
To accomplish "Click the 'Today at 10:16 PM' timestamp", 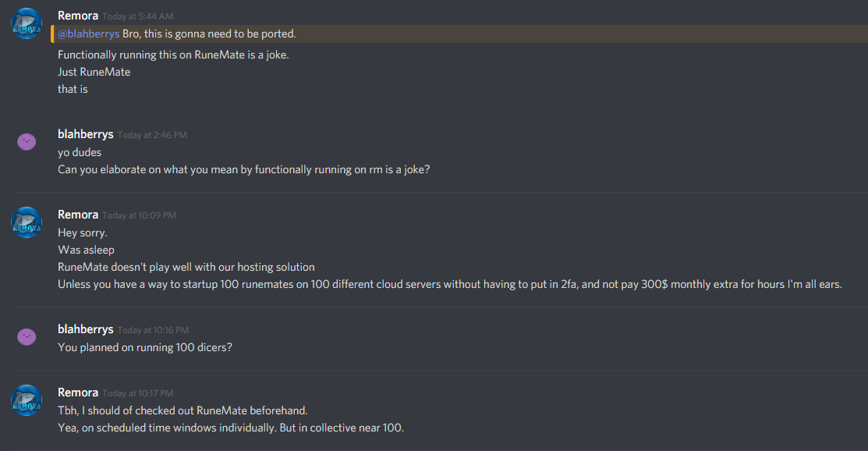I will pos(154,330).
